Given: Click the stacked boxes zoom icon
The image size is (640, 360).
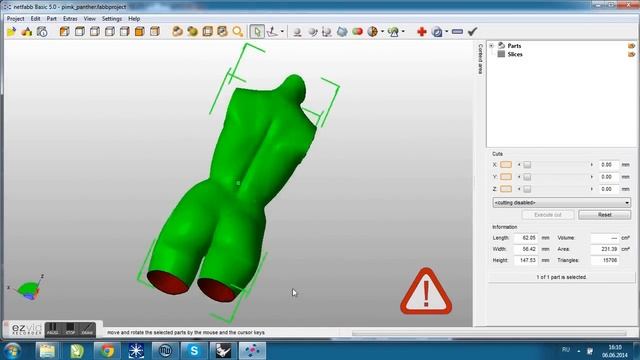Looking at the screenshot, I should [x=207, y=31].
